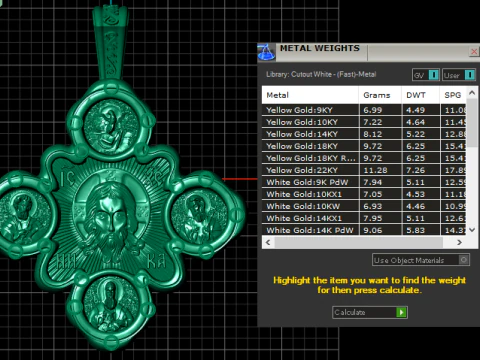Click DWT value 5.83

pos(415,230)
